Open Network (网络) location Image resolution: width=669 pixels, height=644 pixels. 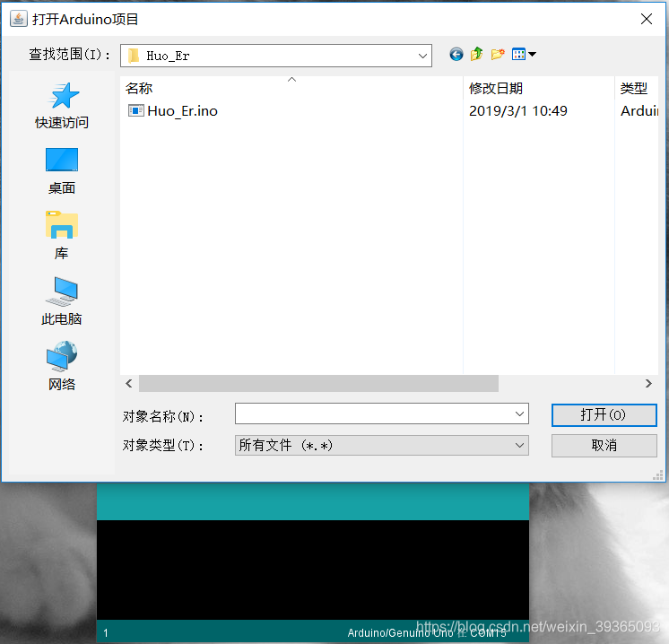62,366
